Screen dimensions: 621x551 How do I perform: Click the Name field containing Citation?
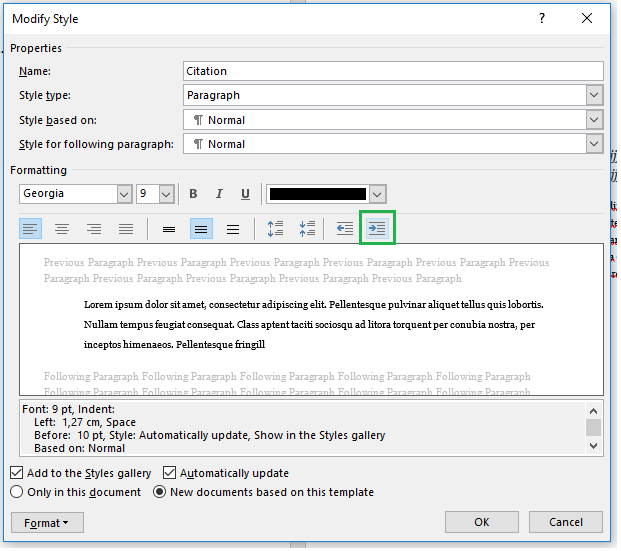[x=393, y=71]
